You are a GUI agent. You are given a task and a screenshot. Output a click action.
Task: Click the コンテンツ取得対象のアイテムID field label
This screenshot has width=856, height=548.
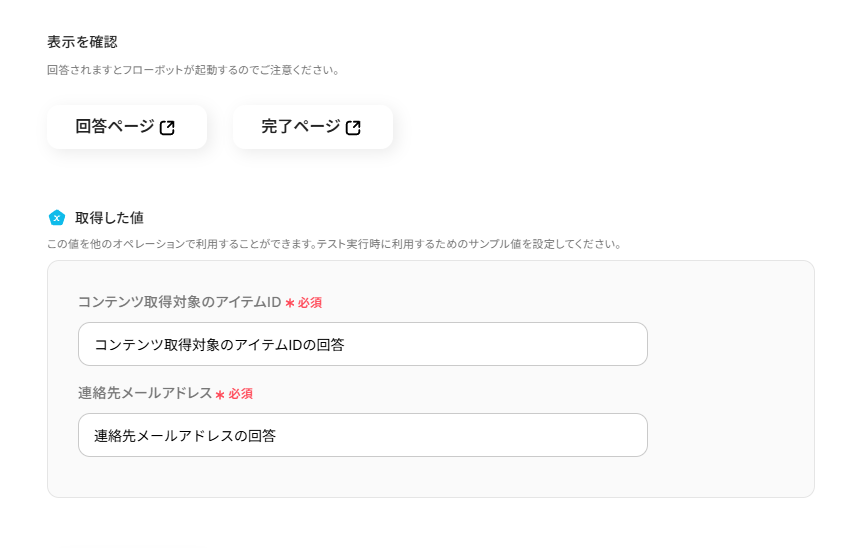[179, 302]
